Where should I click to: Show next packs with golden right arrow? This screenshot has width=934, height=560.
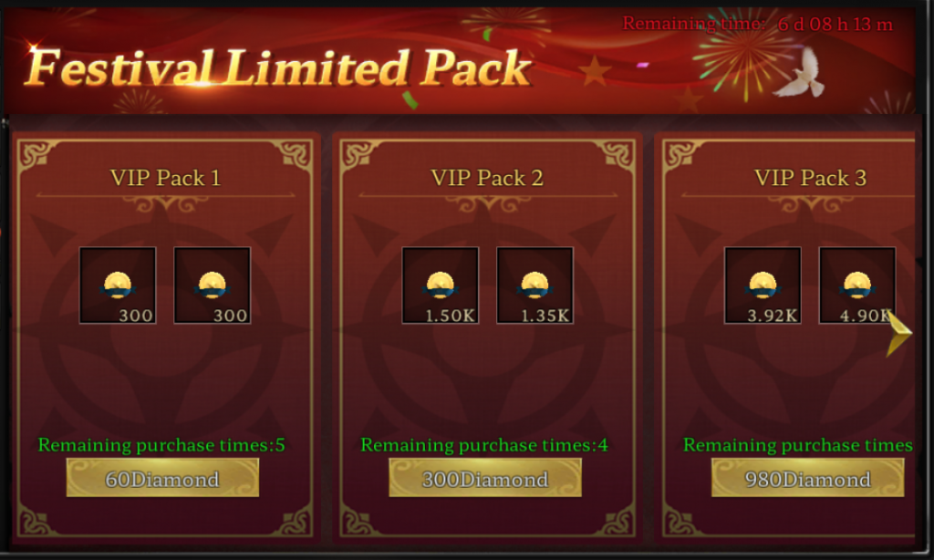click(x=898, y=334)
